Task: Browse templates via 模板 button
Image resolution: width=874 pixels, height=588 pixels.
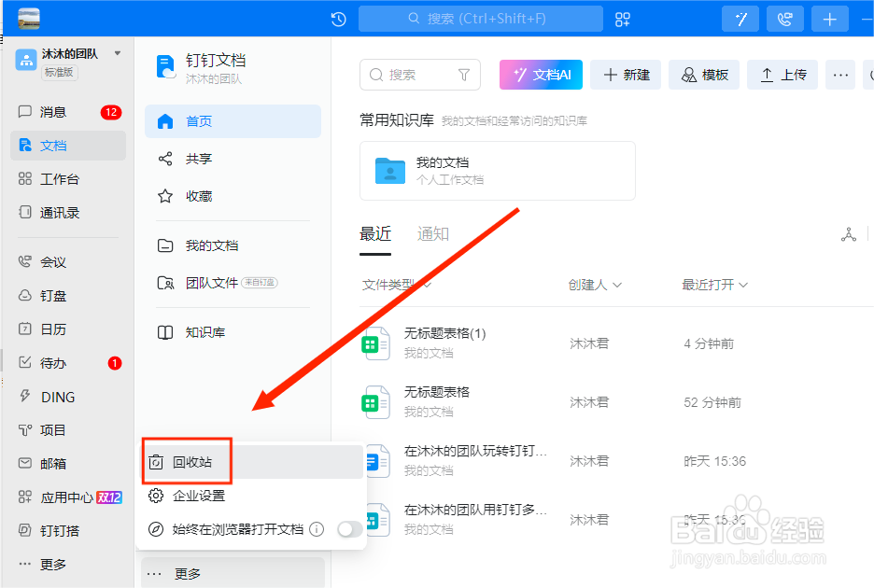Action: tap(704, 75)
